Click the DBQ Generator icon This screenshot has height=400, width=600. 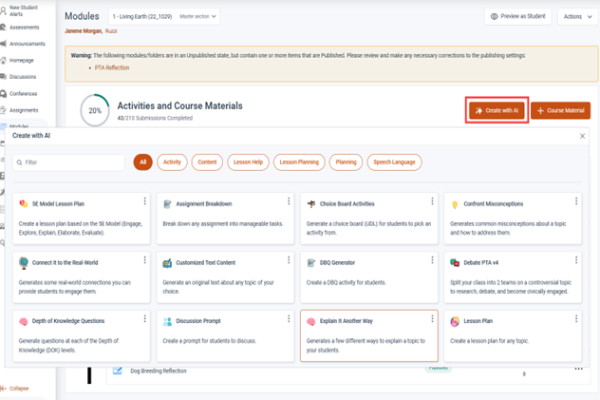311,263
